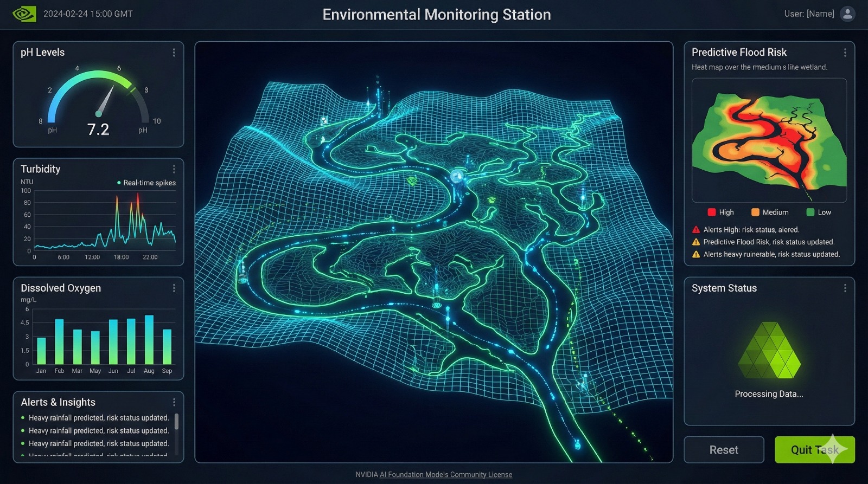Viewport: 868px width, 484px height.
Task: Click warning icon beside heavy ruinerable alert
Action: coord(696,254)
